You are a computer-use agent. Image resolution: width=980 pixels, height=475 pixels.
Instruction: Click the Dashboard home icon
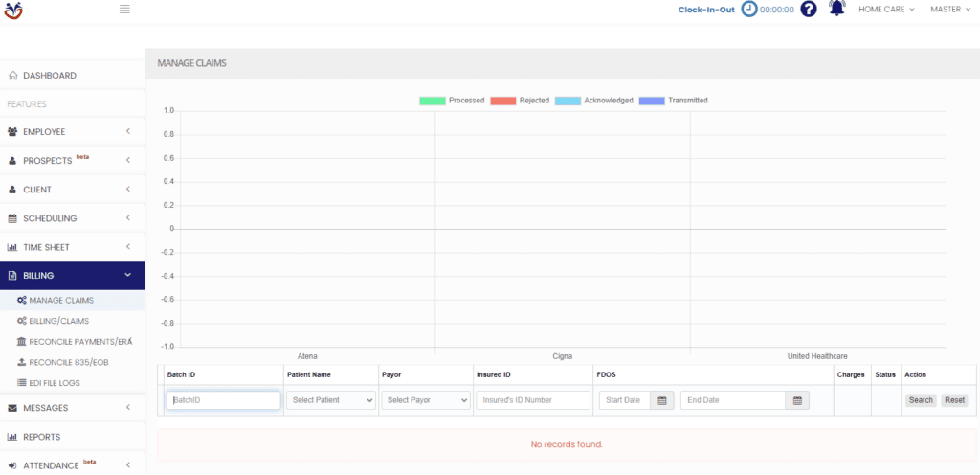[x=12, y=76]
